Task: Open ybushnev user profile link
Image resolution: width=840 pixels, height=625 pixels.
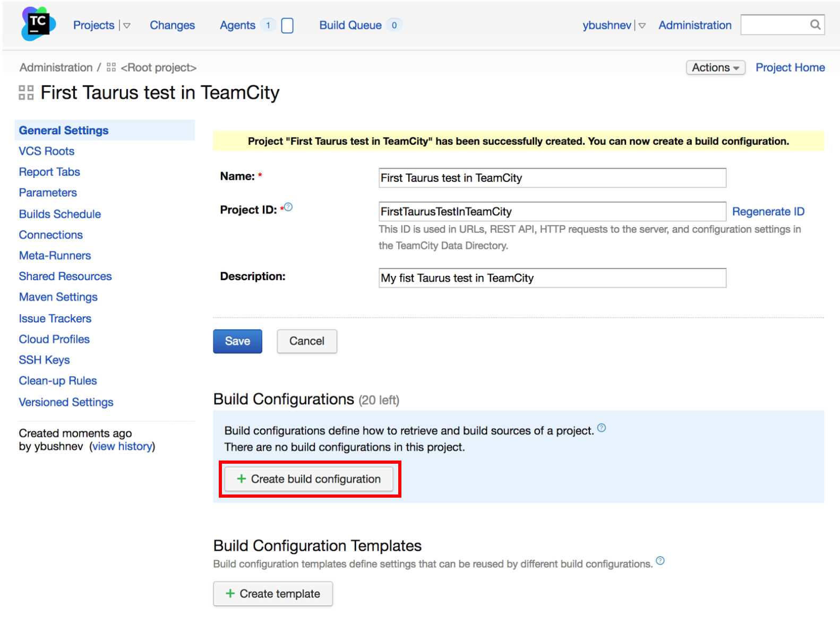Action: coord(606,25)
